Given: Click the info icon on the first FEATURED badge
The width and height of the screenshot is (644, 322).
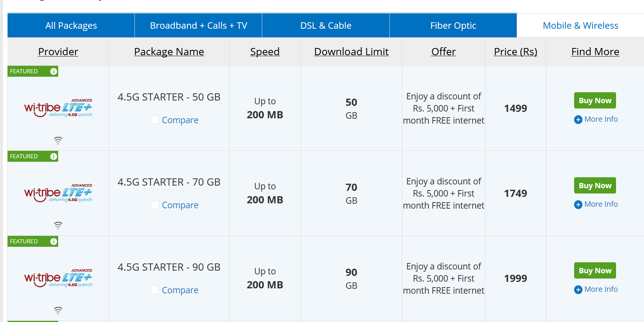Looking at the screenshot, I should tap(54, 71).
